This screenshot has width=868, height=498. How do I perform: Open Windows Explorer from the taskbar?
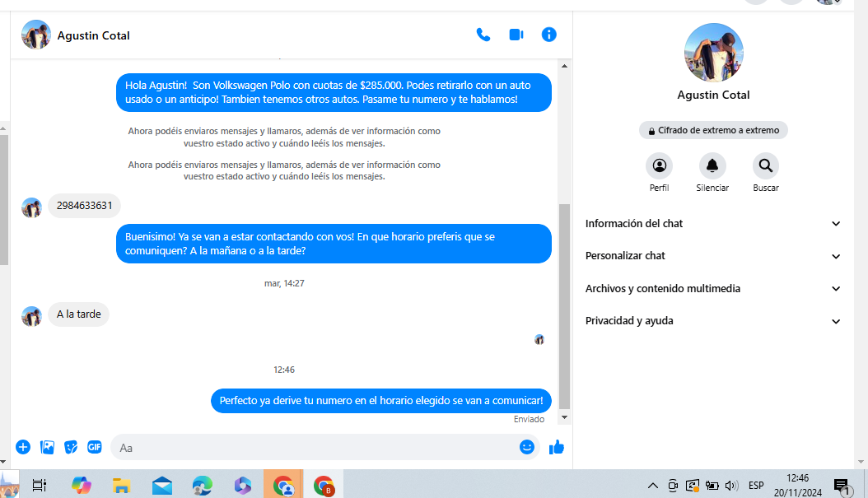pyautogui.click(x=122, y=485)
